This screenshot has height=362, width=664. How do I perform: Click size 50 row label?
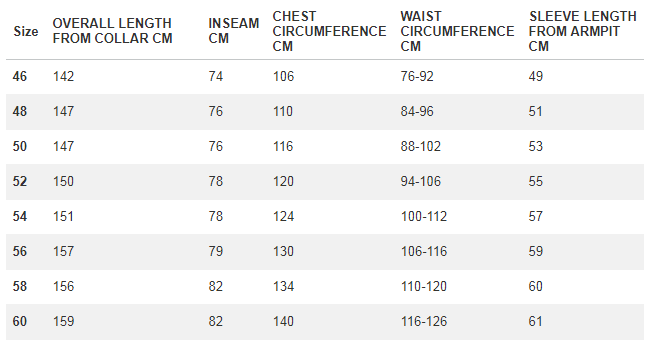(x=19, y=146)
